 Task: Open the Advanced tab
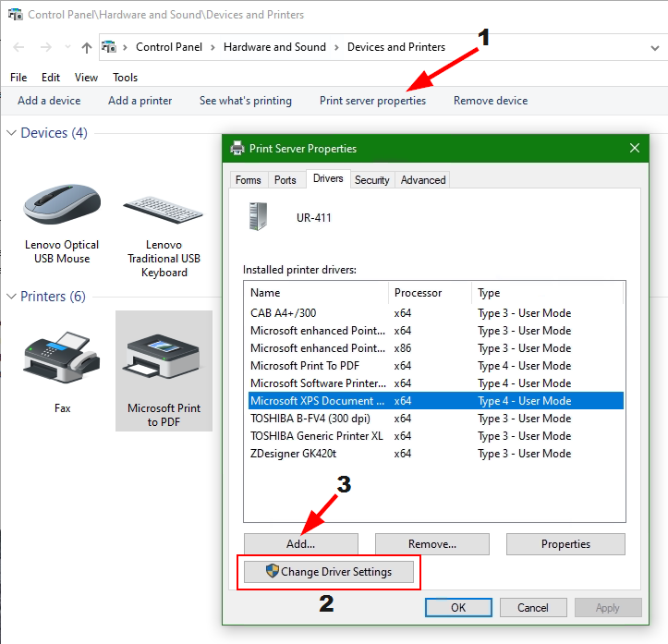point(423,180)
